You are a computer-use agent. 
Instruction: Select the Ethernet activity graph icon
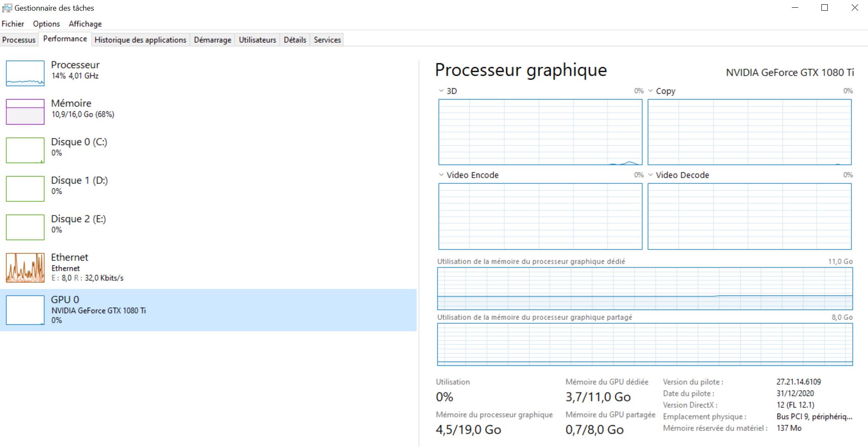25,268
